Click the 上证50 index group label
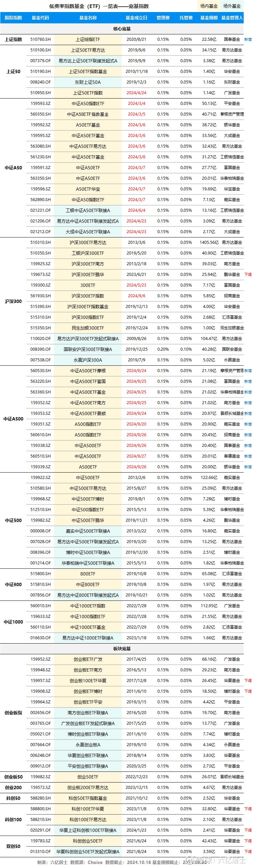Viewport: 253px width, 868px height. [13, 71]
